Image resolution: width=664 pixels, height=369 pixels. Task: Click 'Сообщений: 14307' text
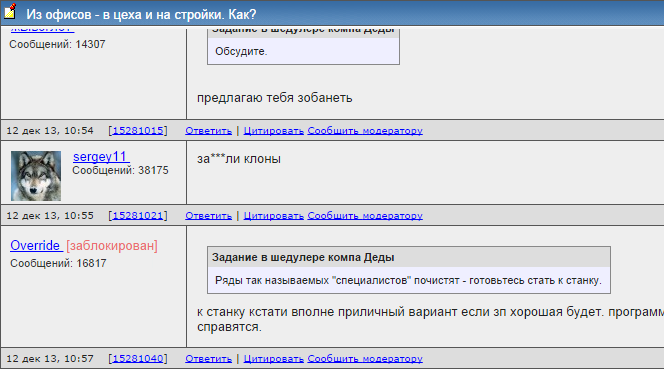57,44
